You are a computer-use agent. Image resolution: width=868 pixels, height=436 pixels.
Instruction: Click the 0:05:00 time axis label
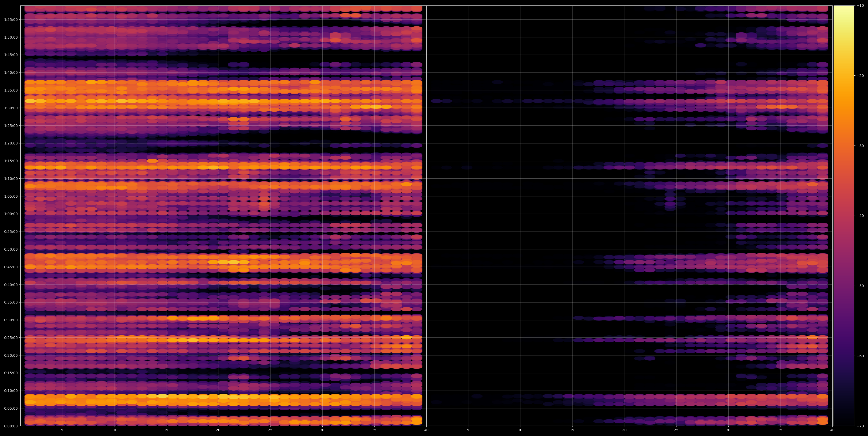(x=11, y=408)
